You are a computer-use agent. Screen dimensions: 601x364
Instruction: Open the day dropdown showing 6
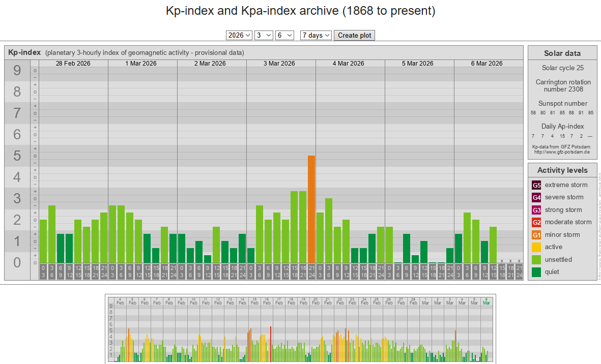(284, 35)
